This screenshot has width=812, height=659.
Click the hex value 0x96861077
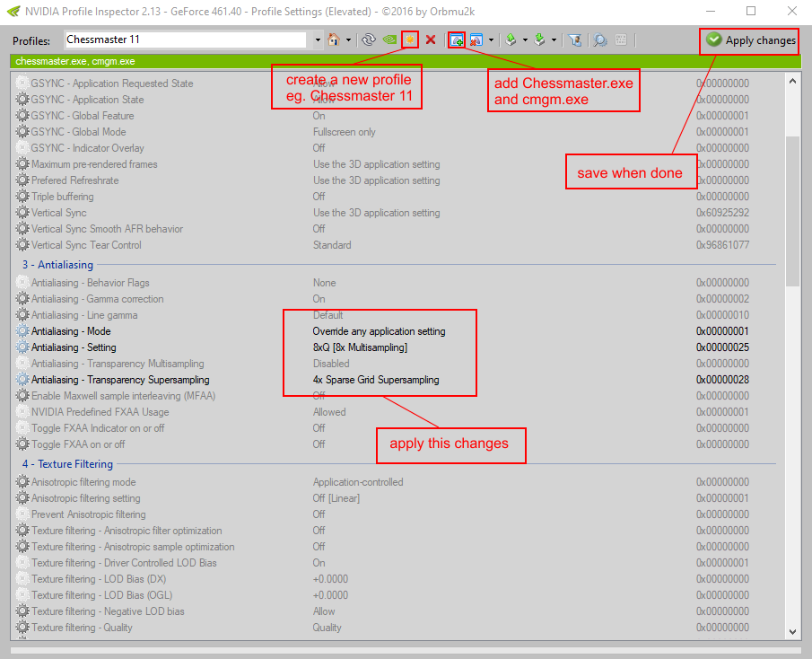[x=722, y=245]
